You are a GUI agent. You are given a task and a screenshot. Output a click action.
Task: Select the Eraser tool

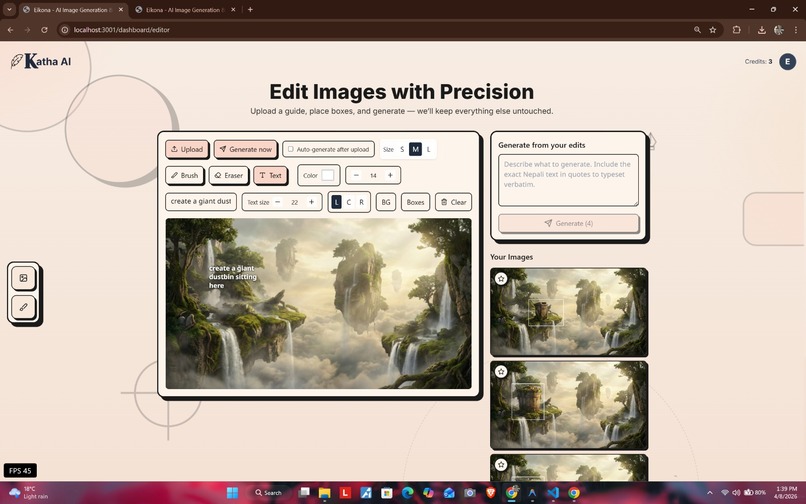(x=229, y=175)
